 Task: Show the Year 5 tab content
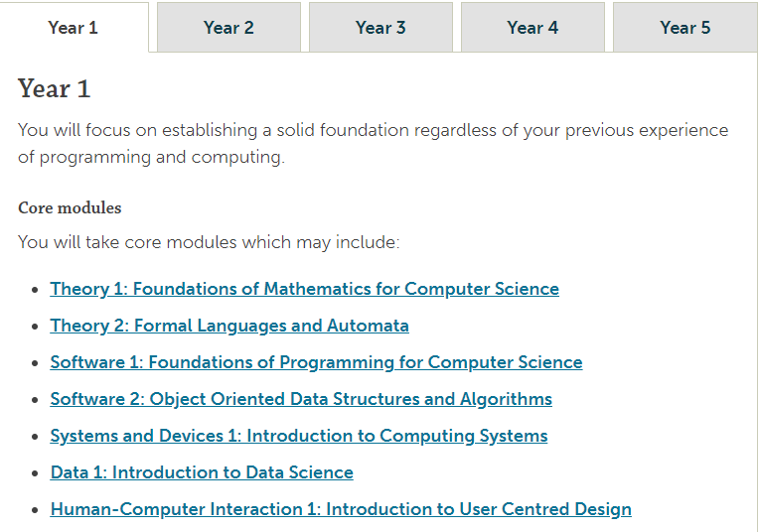click(x=685, y=28)
